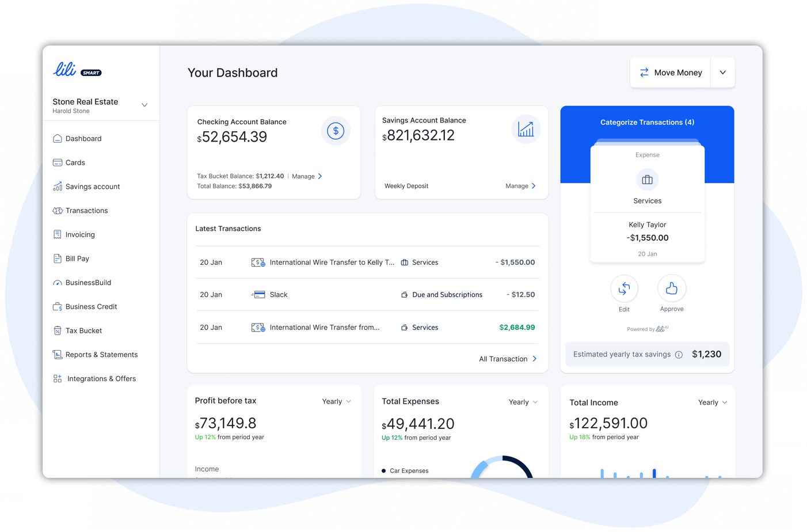
Task: Click the Total Expenses donut chart
Action: coord(502,467)
